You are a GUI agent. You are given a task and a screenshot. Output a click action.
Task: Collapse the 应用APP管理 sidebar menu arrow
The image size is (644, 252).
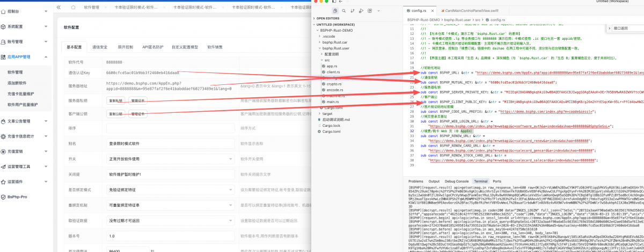[45, 56]
